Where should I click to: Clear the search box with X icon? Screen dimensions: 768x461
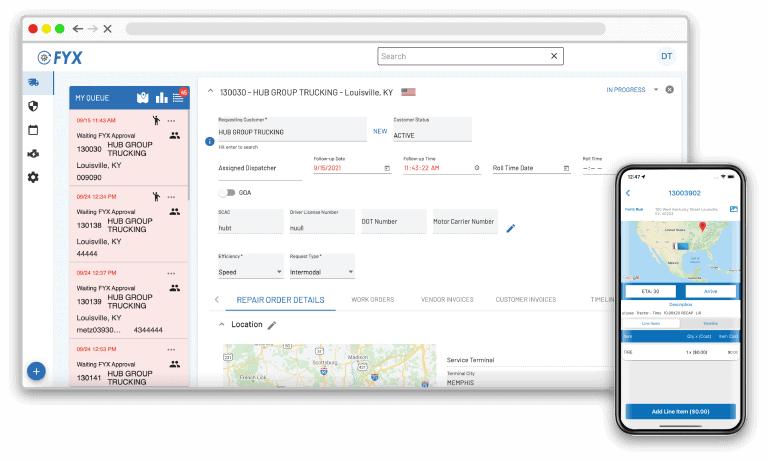[x=554, y=56]
